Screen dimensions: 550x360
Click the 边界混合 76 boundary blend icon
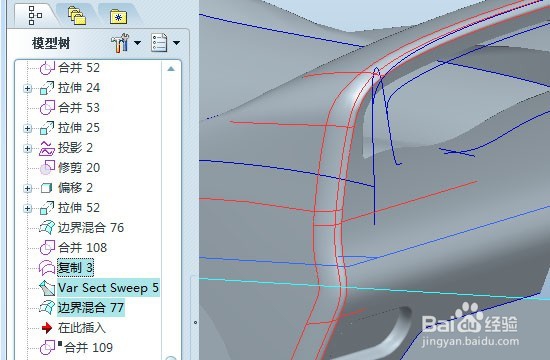47,228
